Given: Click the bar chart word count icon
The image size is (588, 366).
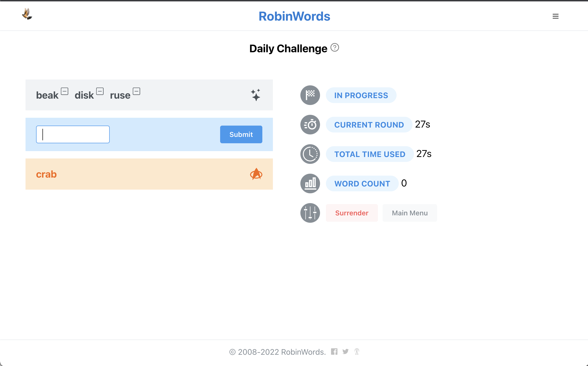Looking at the screenshot, I should [310, 183].
